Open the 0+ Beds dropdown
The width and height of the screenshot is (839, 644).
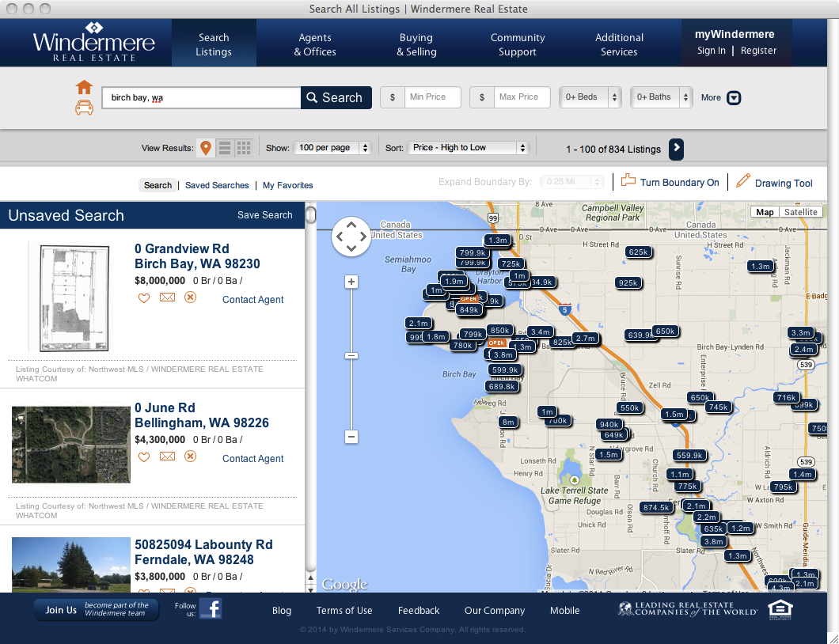[x=590, y=97]
